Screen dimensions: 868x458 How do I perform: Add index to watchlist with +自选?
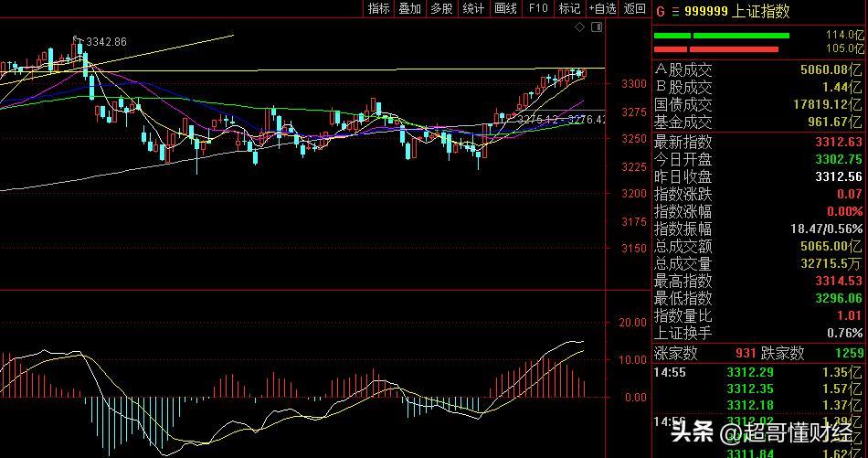(602, 8)
